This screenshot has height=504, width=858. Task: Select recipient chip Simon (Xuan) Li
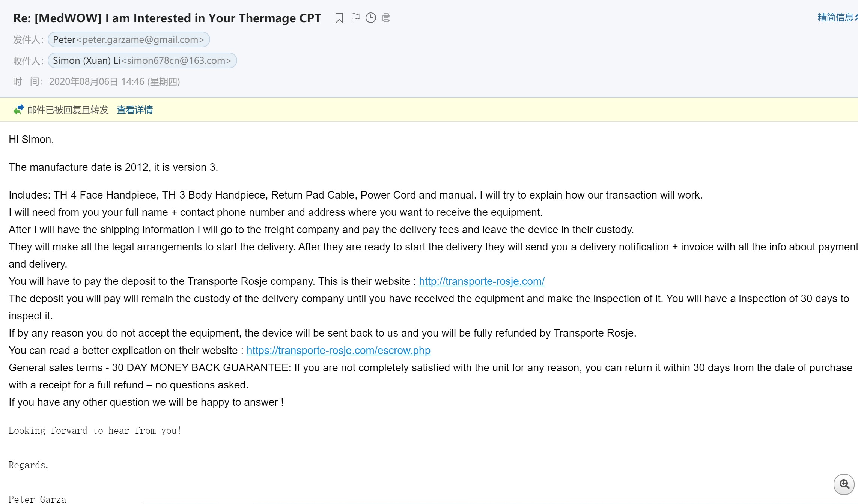click(142, 61)
